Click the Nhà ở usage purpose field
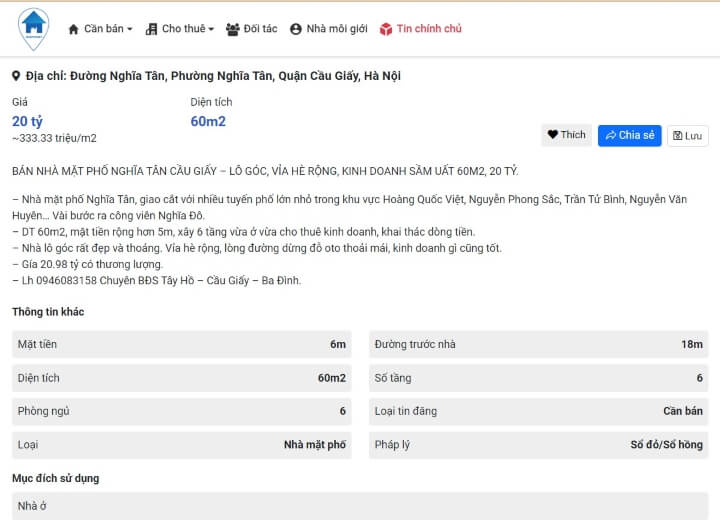This screenshot has width=720, height=520. pos(32,506)
